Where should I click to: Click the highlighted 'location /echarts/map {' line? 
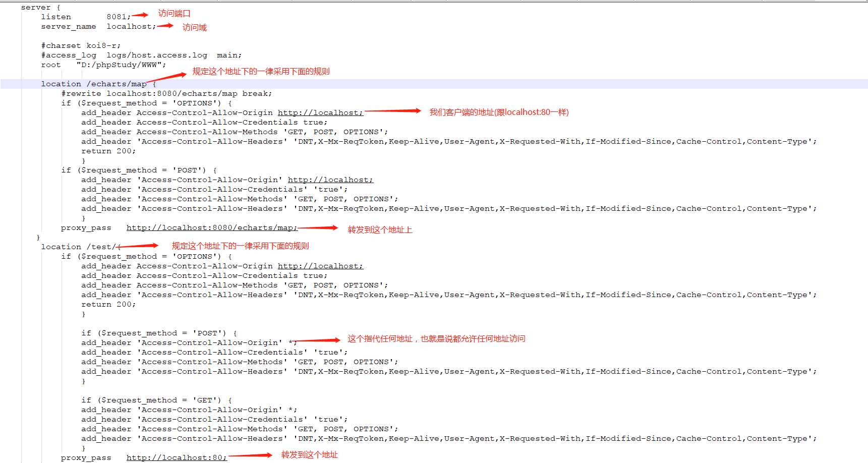[98, 84]
